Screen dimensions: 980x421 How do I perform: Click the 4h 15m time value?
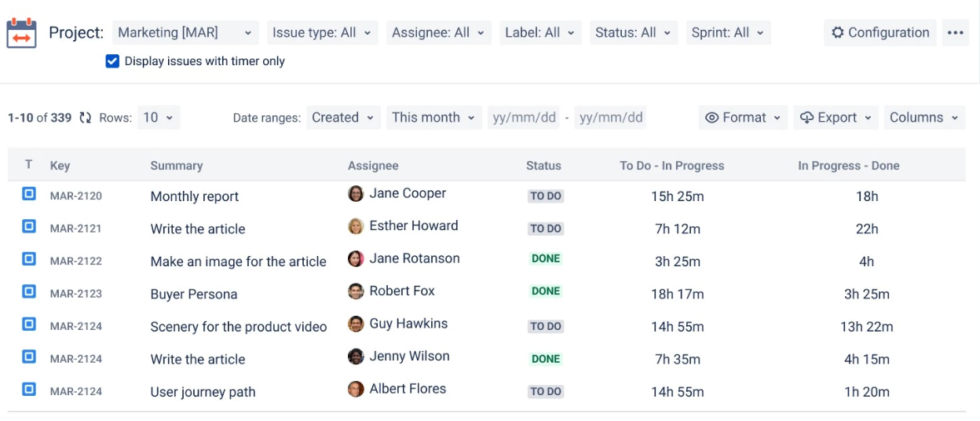click(867, 360)
